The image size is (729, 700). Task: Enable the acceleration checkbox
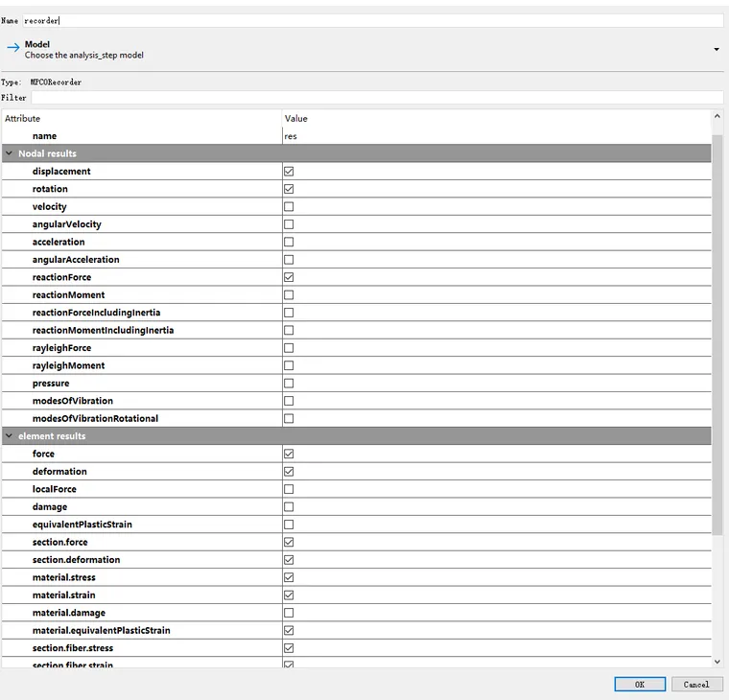(289, 242)
